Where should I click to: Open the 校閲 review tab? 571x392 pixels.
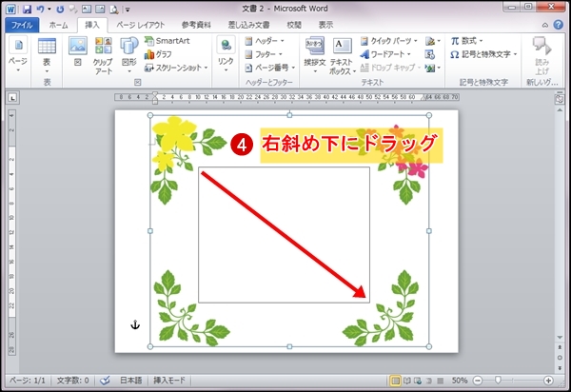(294, 25)
